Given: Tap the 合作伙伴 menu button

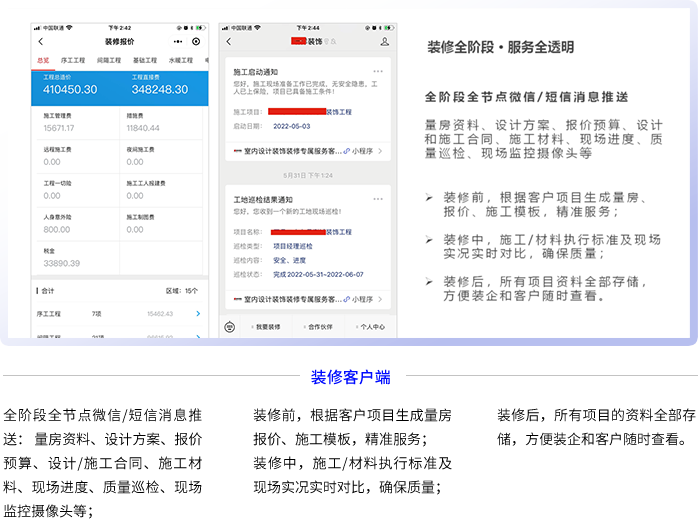Looking at the screenshot, I should point(318,326).
